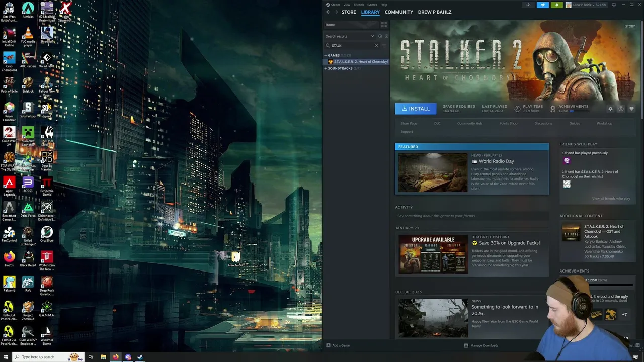The image size is (644, 362).
Task: Clear the STALK search text
Action: (x=376, y=46)
